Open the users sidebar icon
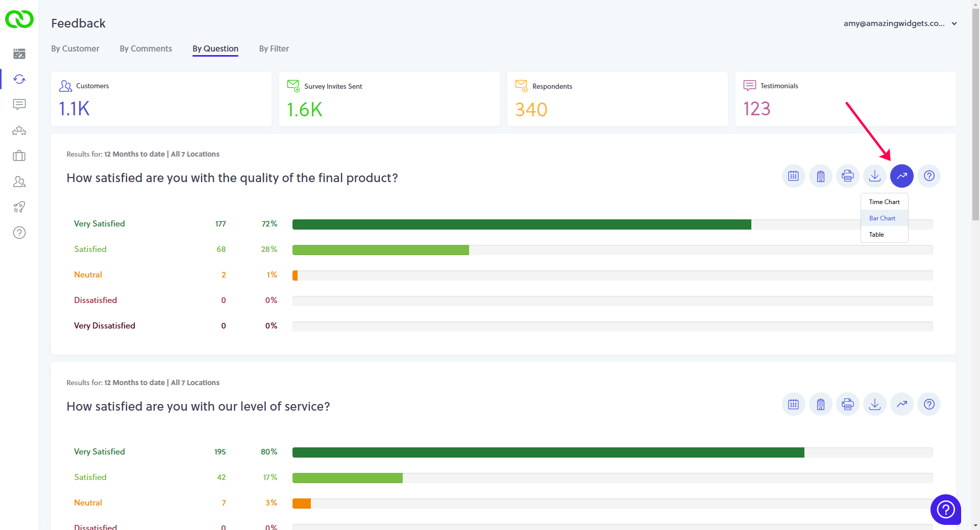Image resolution: width=980 pixels, height=530 pixels. (x=19, y=182)
